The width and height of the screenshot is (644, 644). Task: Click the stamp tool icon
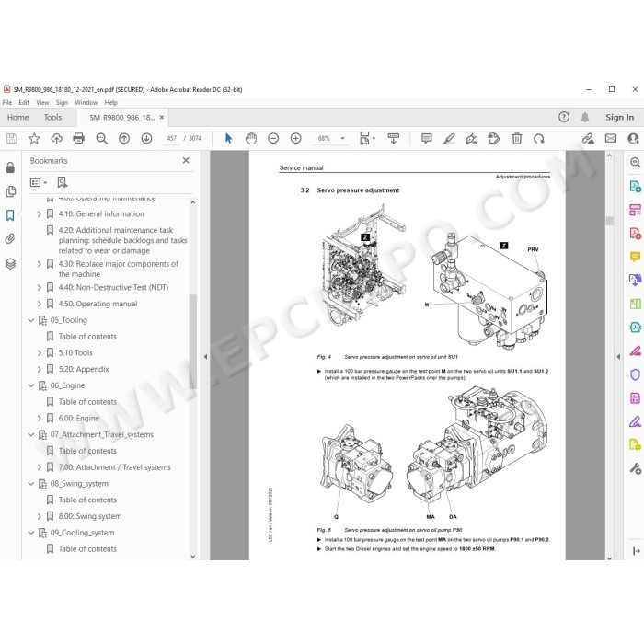tap(494, 138)
